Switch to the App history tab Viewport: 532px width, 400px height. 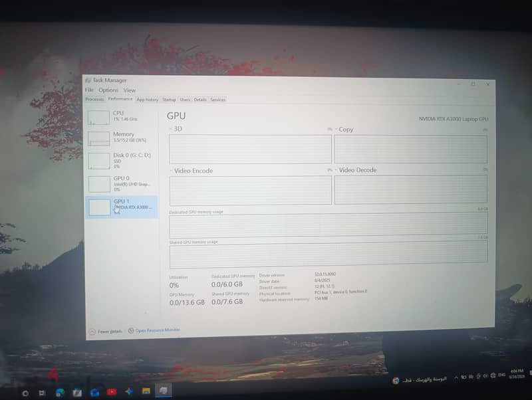point(147,100)
